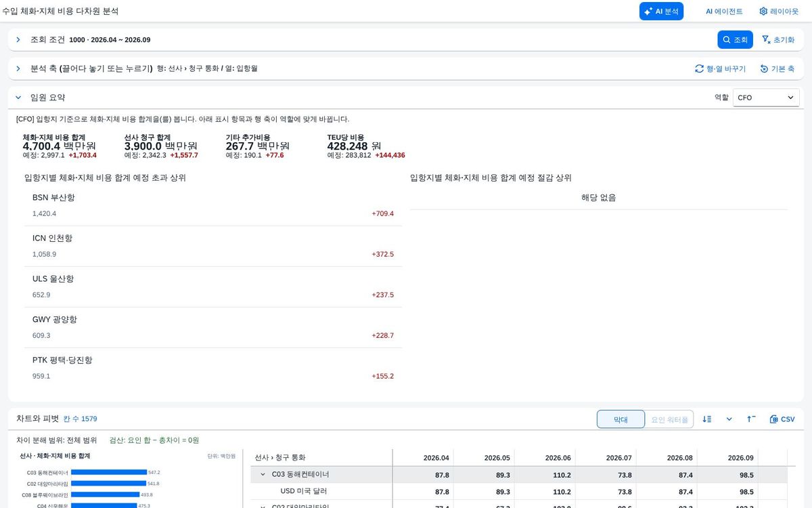812x508 pixels.
Task: Click the C02 대양마리타임 chart bar
Action: 108,484
